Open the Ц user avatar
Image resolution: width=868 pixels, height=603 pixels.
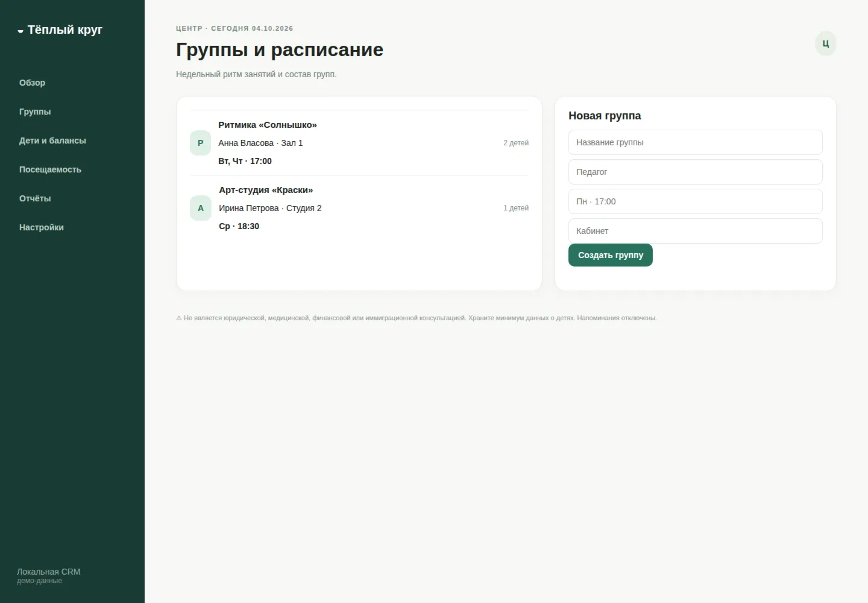(x=825, y=43)
